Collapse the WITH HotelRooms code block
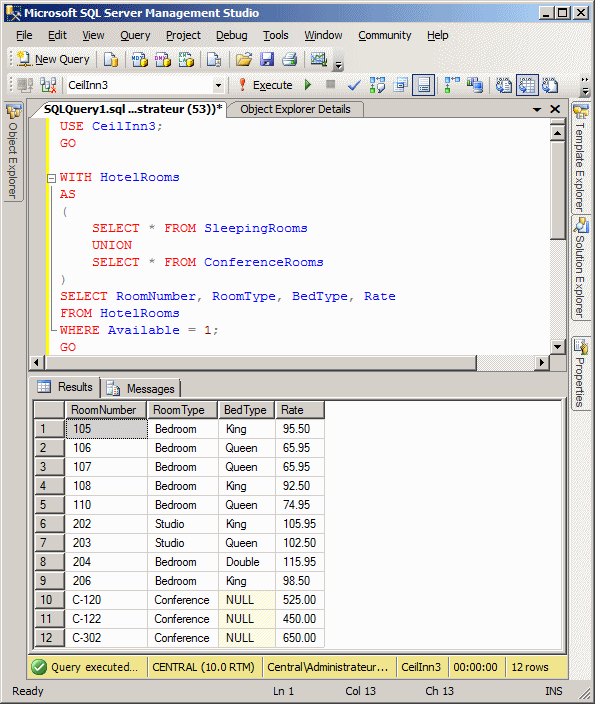Viewport: 595px width, 704px height. point(51,178)
